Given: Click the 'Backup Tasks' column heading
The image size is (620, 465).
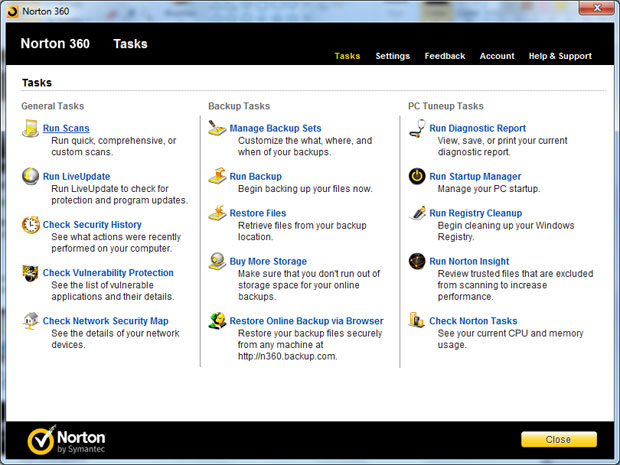Looking at the screenshot, I should (x=239, y=106).
